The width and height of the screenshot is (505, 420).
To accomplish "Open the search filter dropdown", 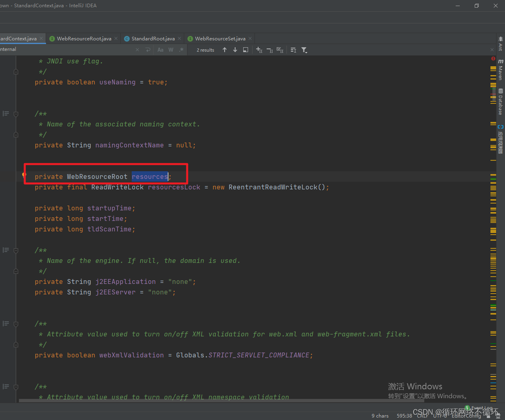I will [x=304, y=50].
